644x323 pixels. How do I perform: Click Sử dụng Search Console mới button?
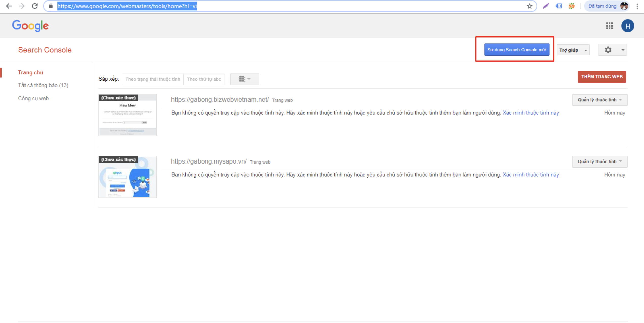click(516, 50)
